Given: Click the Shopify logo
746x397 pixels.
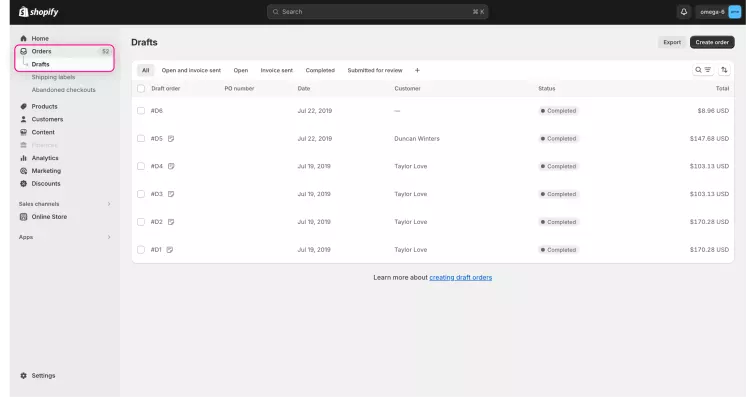Looking at the screenshot, I should coord(39,12).
